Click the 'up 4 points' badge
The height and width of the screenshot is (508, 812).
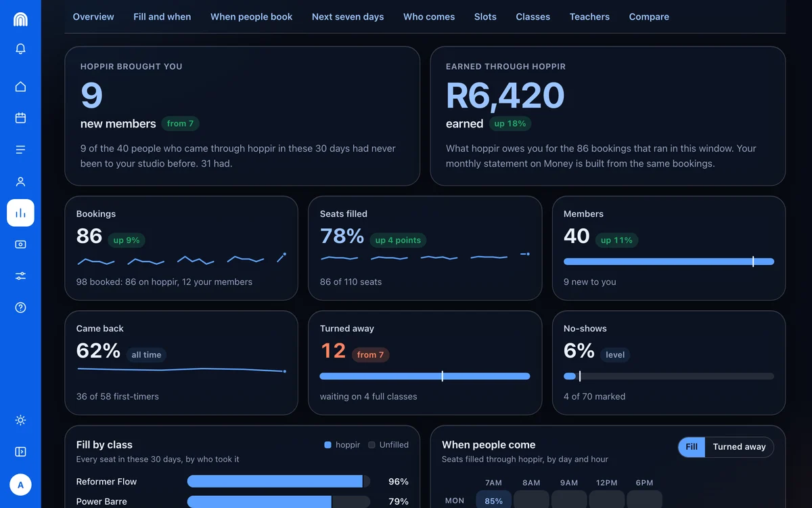[398, 240]
